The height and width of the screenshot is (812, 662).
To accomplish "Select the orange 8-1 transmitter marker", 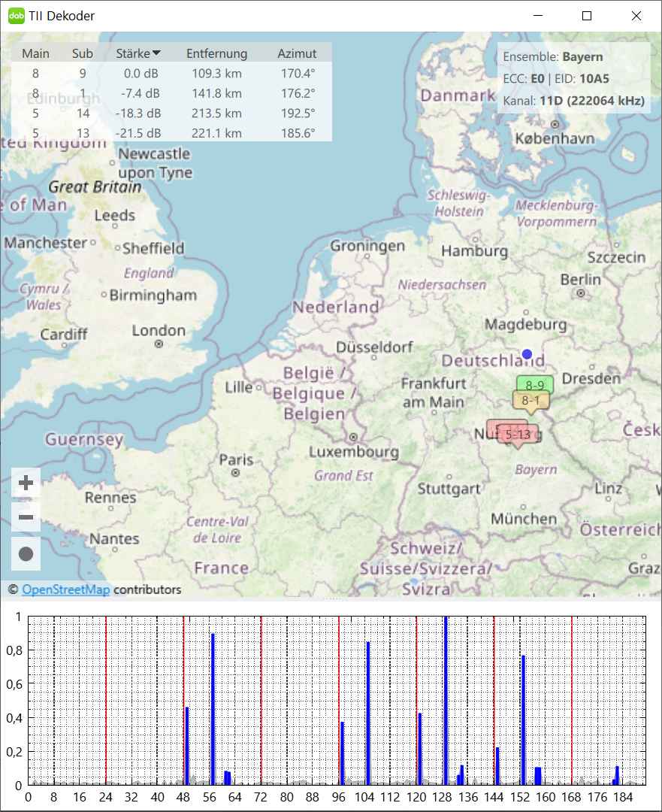I will 531,401.
